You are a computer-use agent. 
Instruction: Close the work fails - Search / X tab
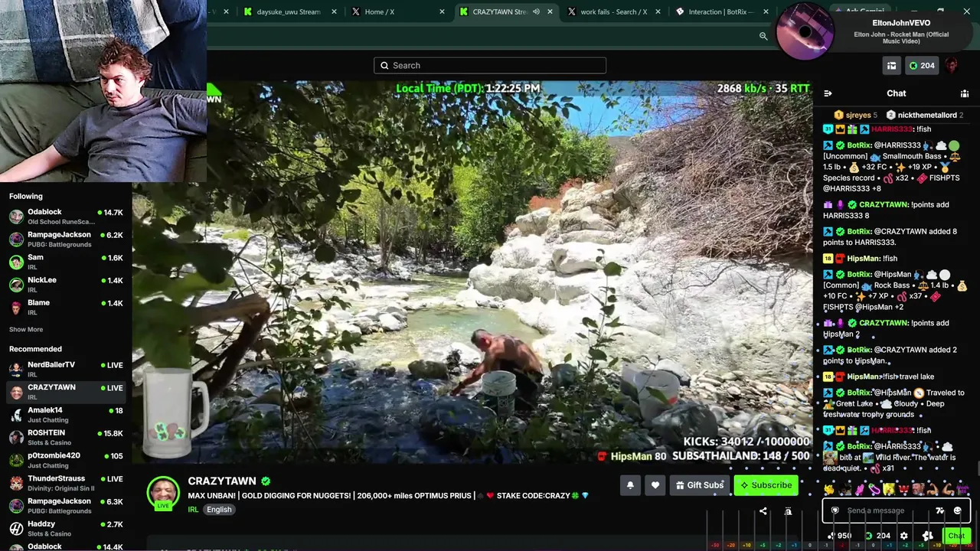[x=658, y=11]
